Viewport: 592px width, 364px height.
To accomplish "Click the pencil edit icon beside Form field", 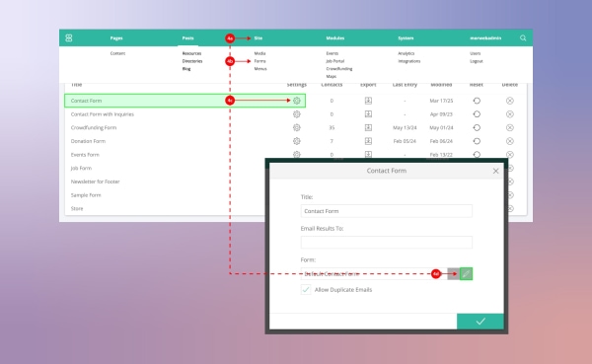I will pos(467,274).
